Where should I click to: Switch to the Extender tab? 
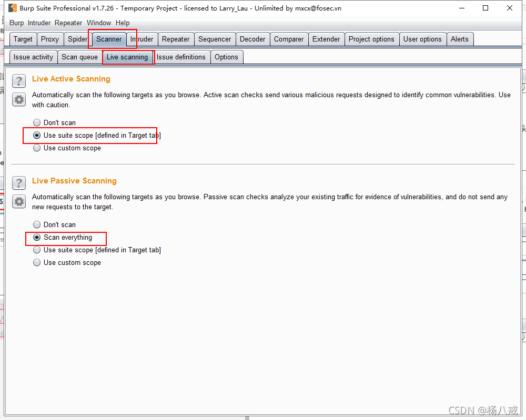point(326,39)
